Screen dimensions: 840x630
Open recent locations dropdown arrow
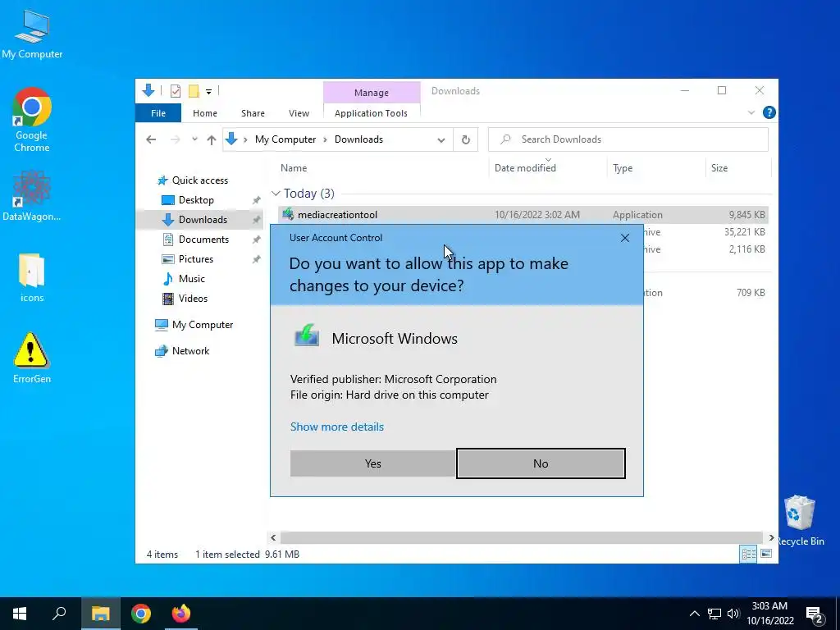tap(194, 139)
